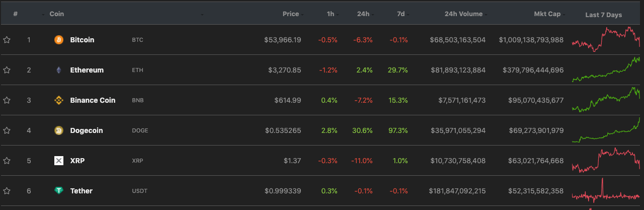
Task: Sort by 24h Volume column
Action: pos(463,14)
